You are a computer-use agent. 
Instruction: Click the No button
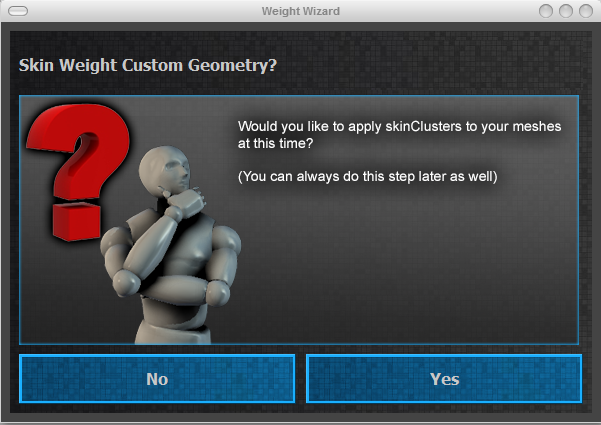click(157, 379)
